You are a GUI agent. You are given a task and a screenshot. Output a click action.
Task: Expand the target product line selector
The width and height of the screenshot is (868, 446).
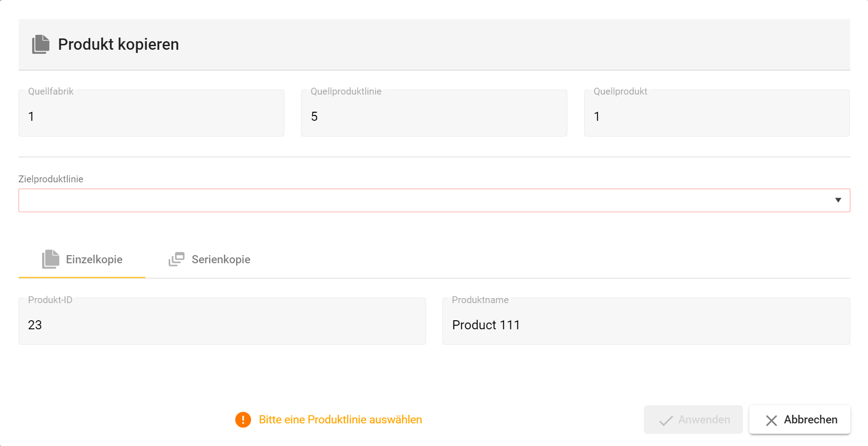[x=434, y=200]
